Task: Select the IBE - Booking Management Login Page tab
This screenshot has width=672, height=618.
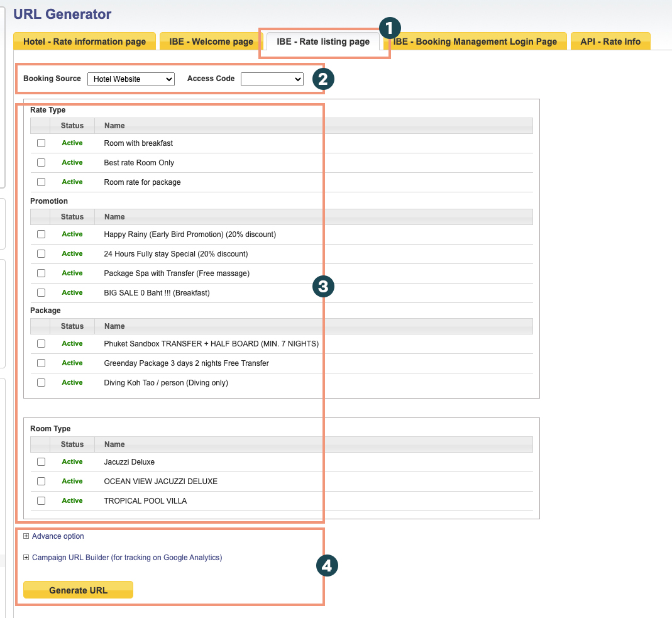Action: 476,41
